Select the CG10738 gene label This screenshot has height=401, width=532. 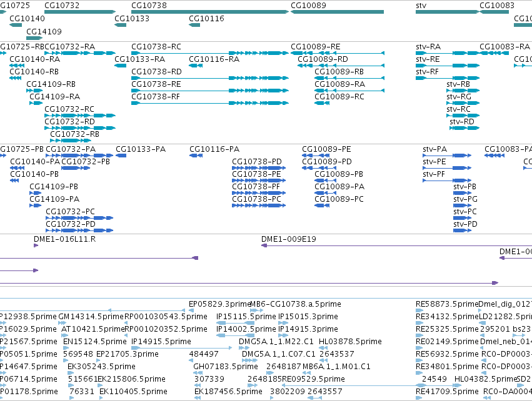pos(149,6)
